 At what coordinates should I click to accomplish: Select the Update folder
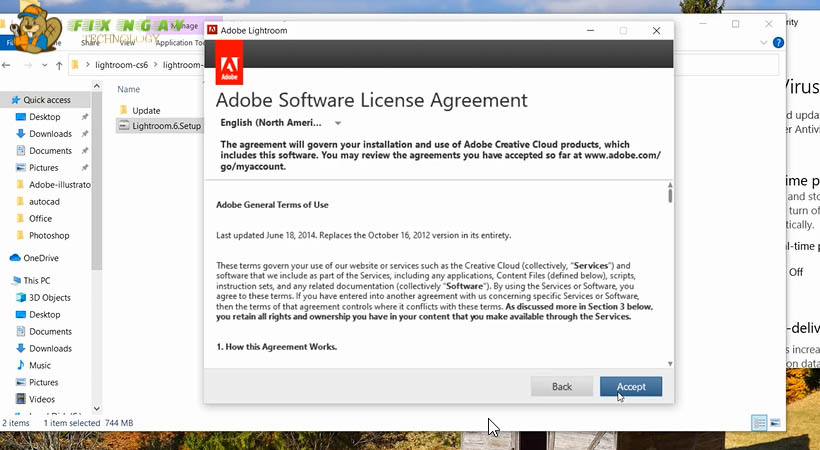point(146,110)
